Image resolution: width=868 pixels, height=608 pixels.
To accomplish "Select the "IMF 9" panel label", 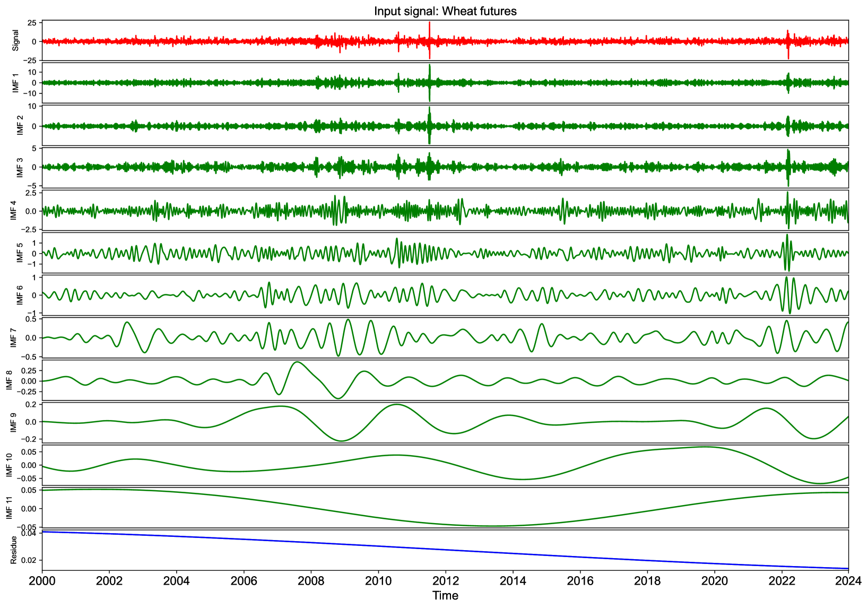I will (13, 422).
